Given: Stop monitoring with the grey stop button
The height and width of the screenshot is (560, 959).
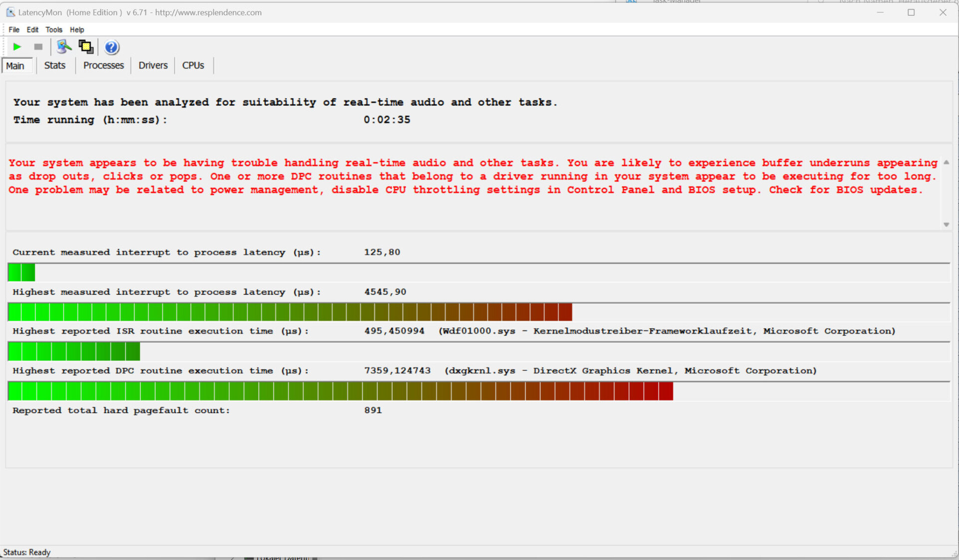Looking at the screenshot, I should tap(38, 47).
